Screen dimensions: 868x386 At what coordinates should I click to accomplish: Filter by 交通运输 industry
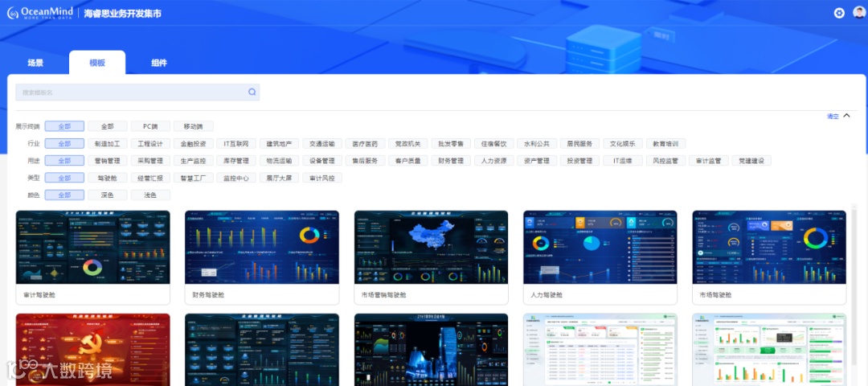(322, 143)
